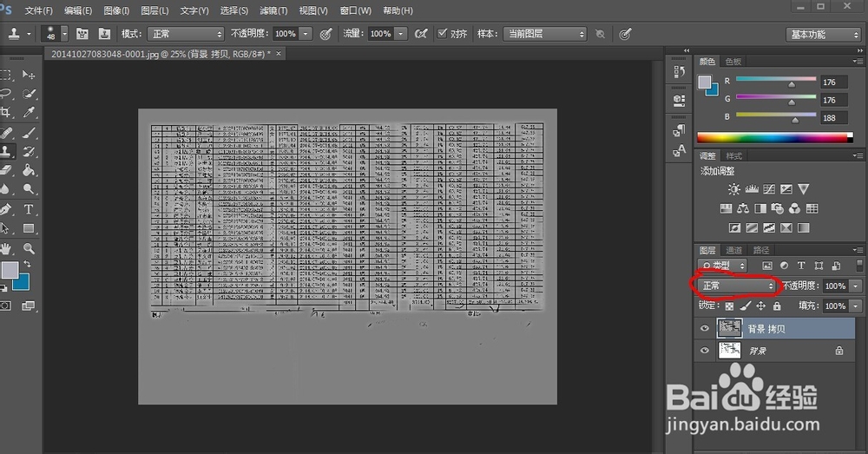
Task: Add a Photo Filter adjustment
Action: [777, 208]
